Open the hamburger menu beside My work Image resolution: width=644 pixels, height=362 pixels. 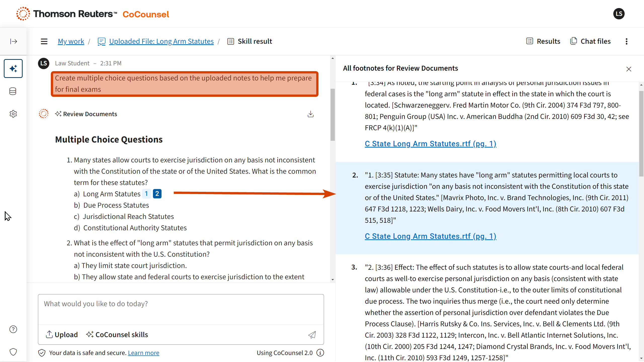pyautogui.click(x=44, y=41)
